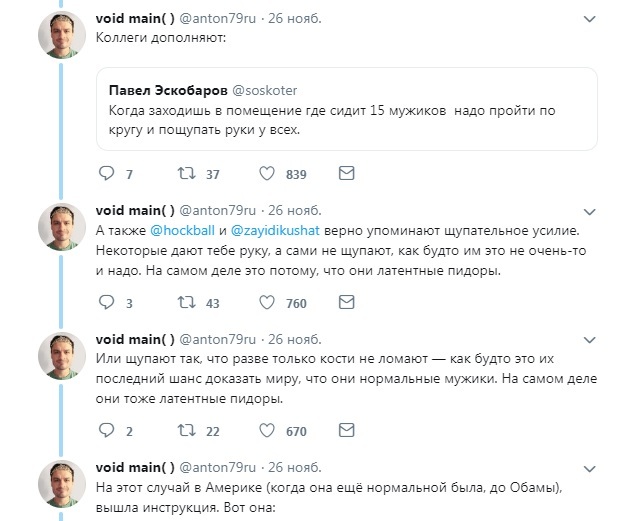Screen dimensions: 637x521
Task: Retweet the tweet with 22 retweets
Action: [x=184, y=432]
